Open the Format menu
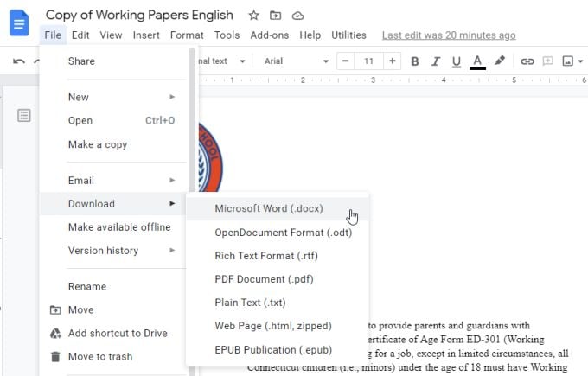Screen dimensions: 588x376 pyautogui.click(x=187, y=35)
